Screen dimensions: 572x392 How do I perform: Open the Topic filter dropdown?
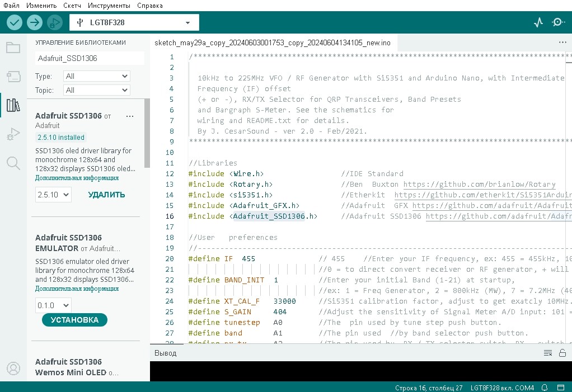[97, 90]
